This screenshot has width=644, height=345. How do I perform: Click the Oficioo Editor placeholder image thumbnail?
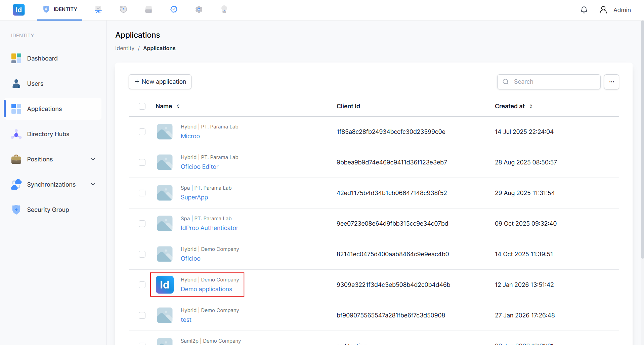coord(165,162)
